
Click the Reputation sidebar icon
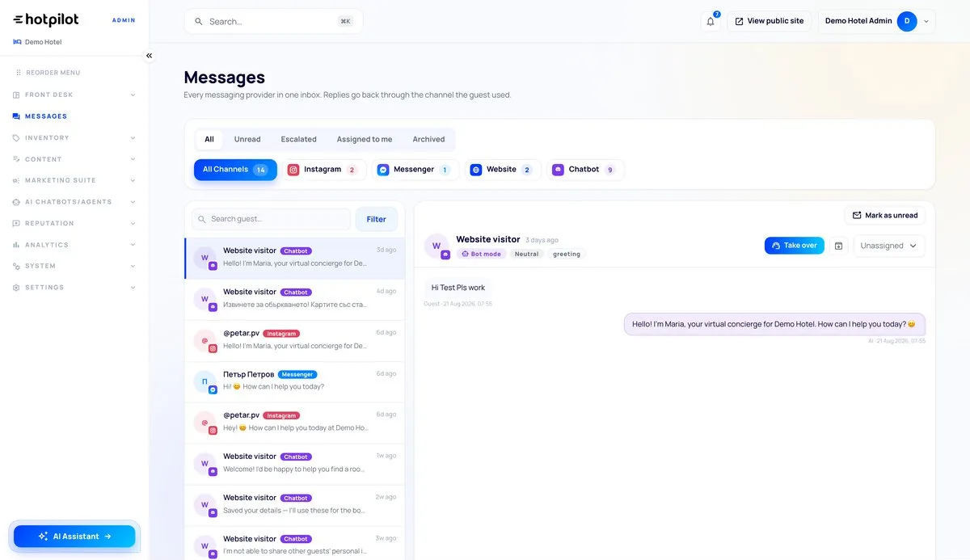[16, 223]
